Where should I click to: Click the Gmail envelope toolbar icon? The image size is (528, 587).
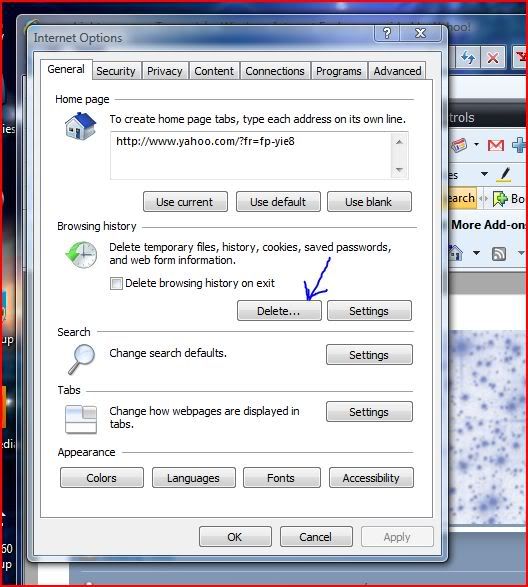[496, 145]
